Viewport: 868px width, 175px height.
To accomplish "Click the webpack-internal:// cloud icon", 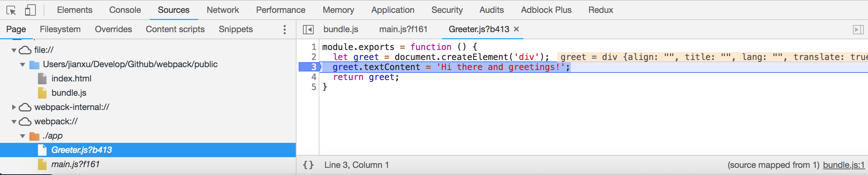I will coord(25,107).
